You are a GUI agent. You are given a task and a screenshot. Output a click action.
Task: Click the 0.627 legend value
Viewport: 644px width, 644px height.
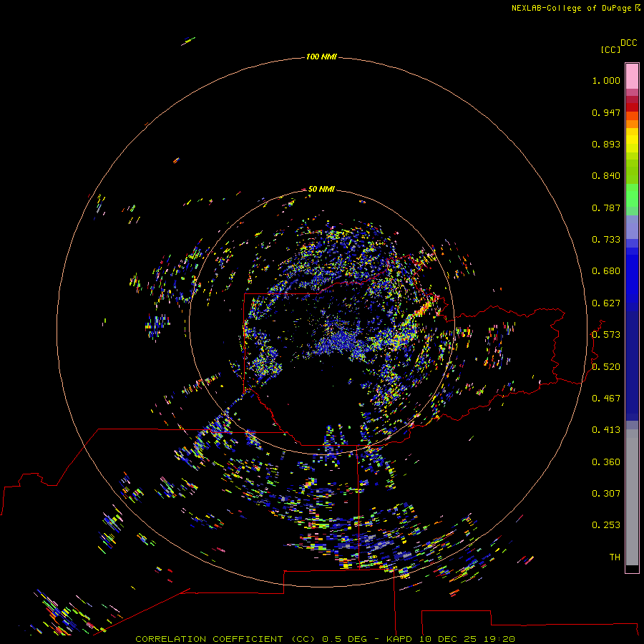coord(606,303)
